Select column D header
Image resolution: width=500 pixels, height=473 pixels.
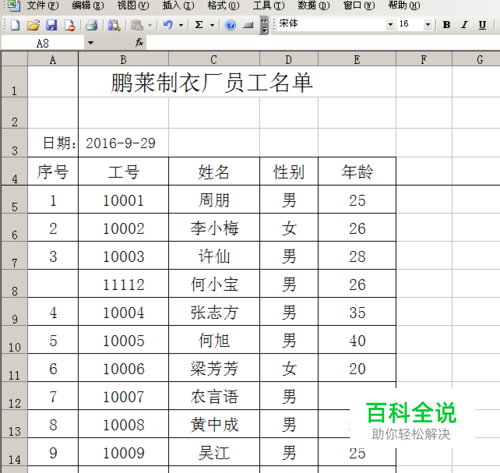coord(289,59)
